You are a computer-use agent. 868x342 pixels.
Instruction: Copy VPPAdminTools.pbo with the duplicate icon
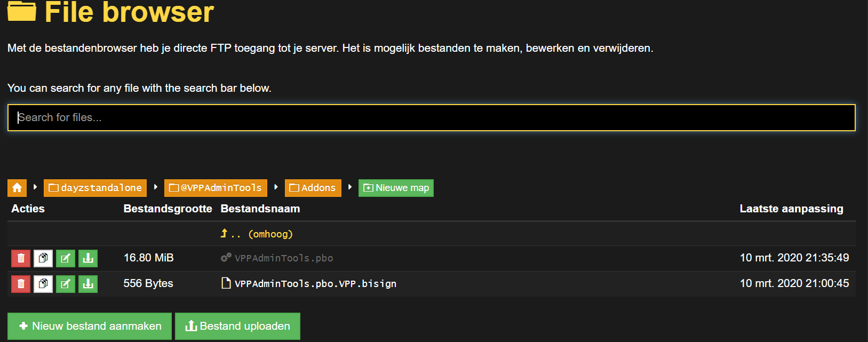(43, 258)
